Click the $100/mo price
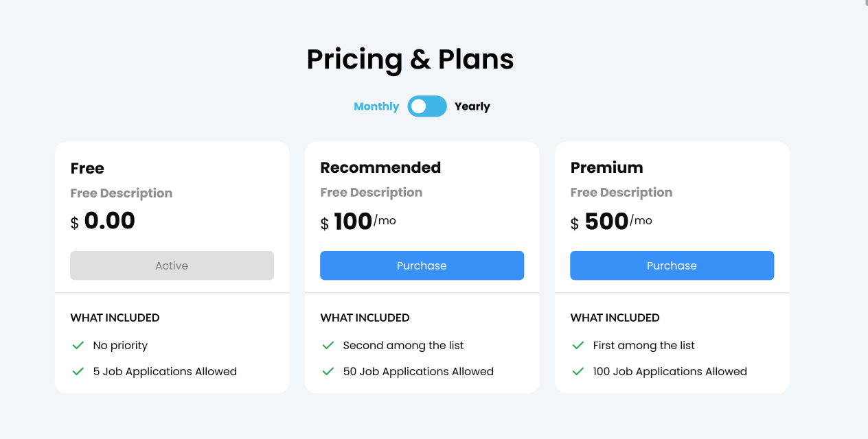 358,222
